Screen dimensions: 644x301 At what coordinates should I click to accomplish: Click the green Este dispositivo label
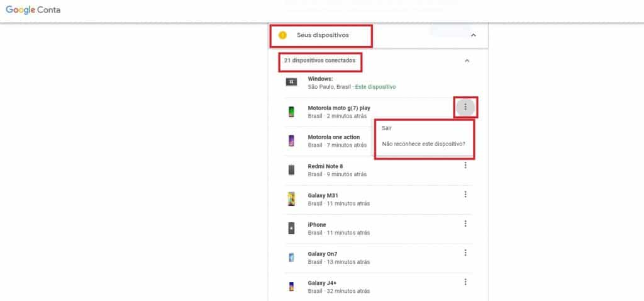[x=375, y=87]
